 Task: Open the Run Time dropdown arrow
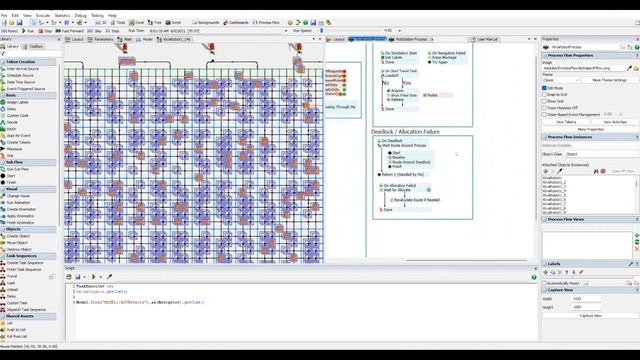pos(286,31)
